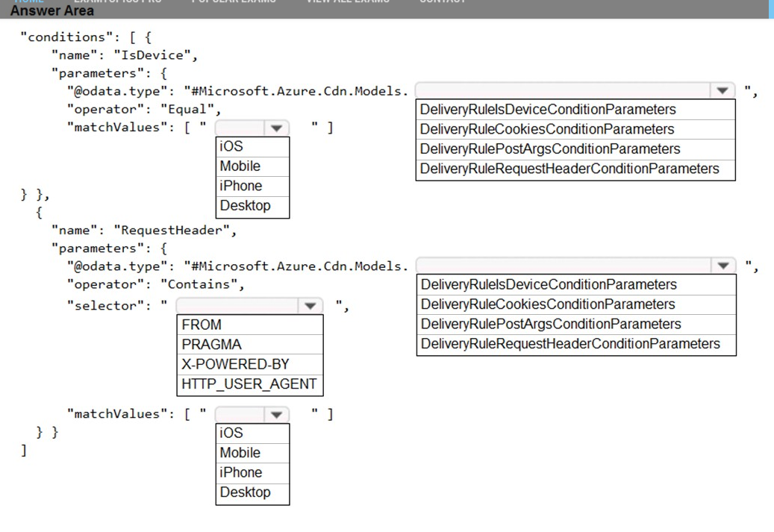Choose DeliveryRuleRequestHeaderConditionParameters in RequestHeader type list
This screenshot has width=774, height=532.
pyautogui.click(x=576, y=345)
